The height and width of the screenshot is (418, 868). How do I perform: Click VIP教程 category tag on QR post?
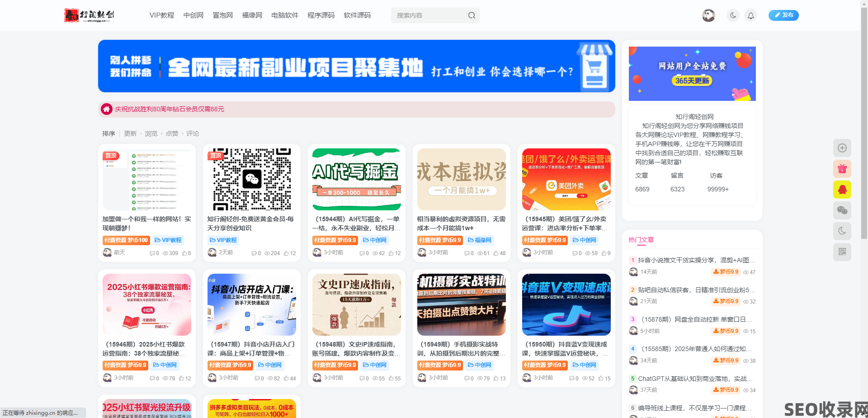tap(223, 240)
